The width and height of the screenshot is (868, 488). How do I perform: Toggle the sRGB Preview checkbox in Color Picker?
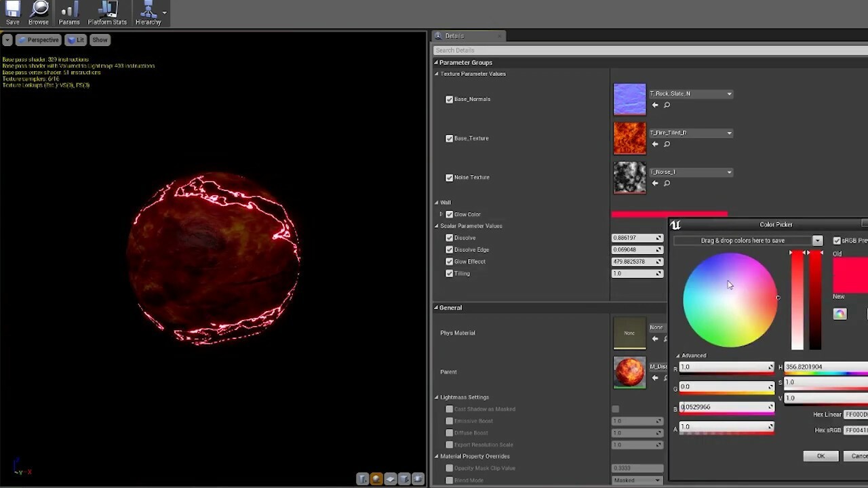(837, 240)
